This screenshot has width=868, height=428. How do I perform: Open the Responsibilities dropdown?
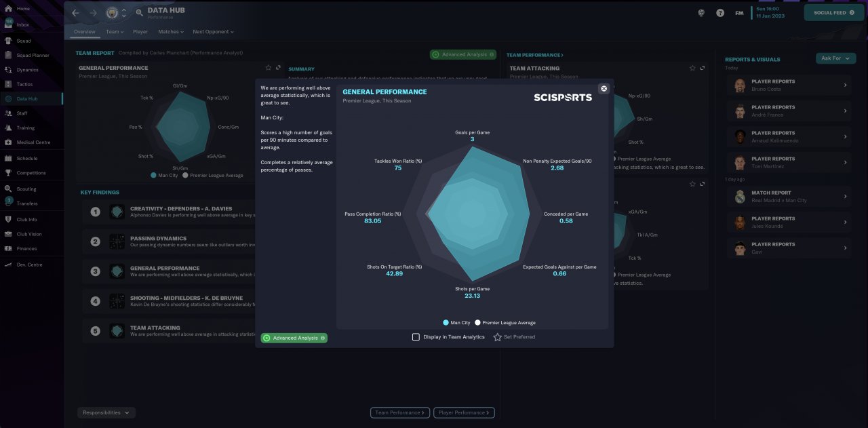106,412
